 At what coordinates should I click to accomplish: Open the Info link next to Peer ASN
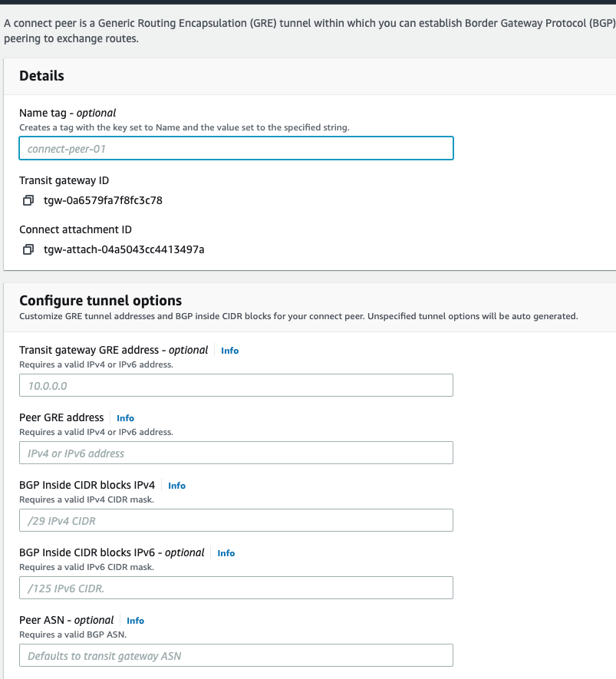pos(135,621)
